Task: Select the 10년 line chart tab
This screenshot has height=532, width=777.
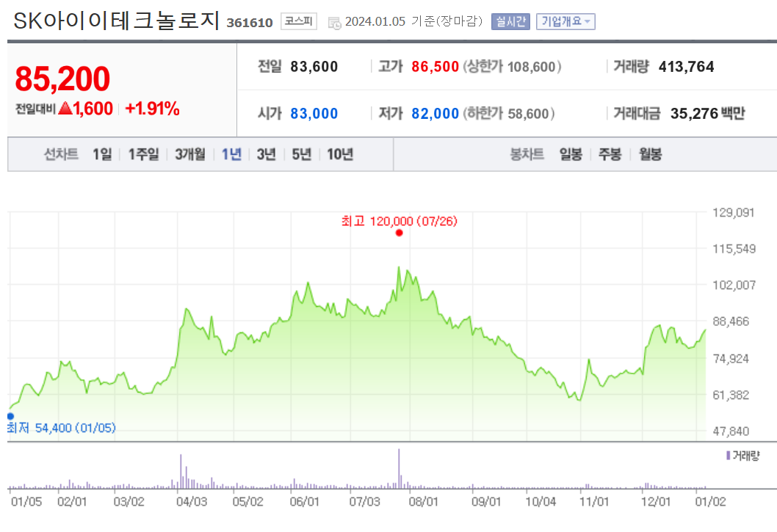Action: 340,154
